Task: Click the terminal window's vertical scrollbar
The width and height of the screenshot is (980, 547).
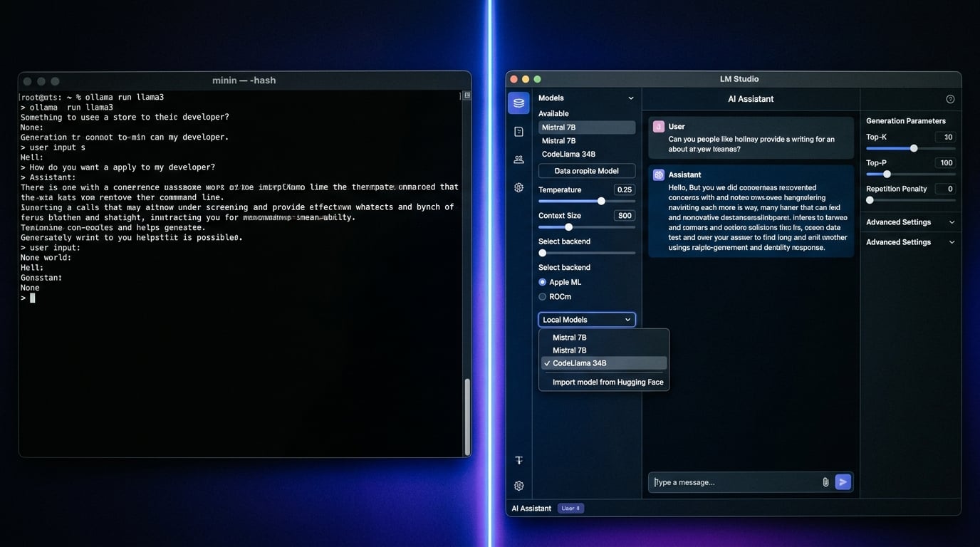Action: [467, 416]
